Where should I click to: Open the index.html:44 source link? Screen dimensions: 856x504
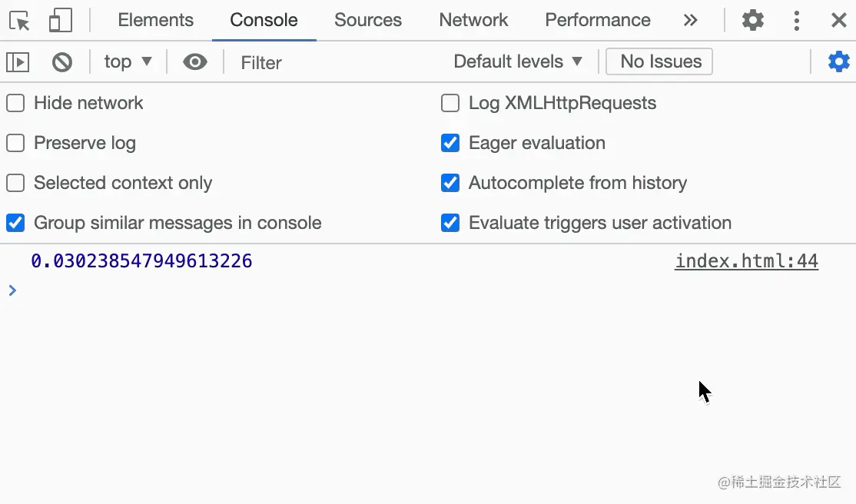coord(746,261)
